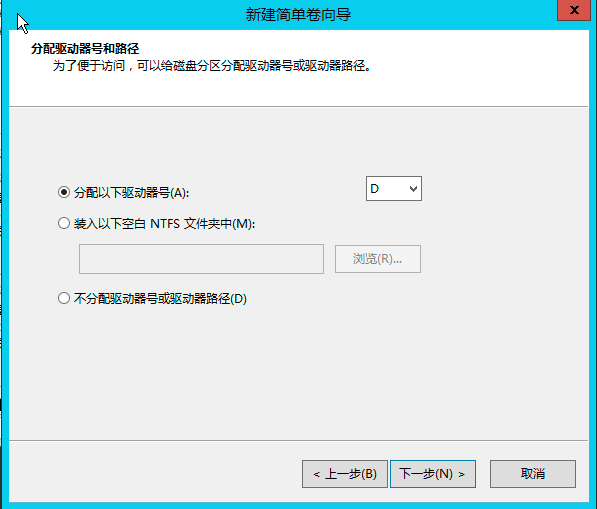Click the 为了便于访问 description sentence
The image size is (597, 509).
click(x=212, y=66)
